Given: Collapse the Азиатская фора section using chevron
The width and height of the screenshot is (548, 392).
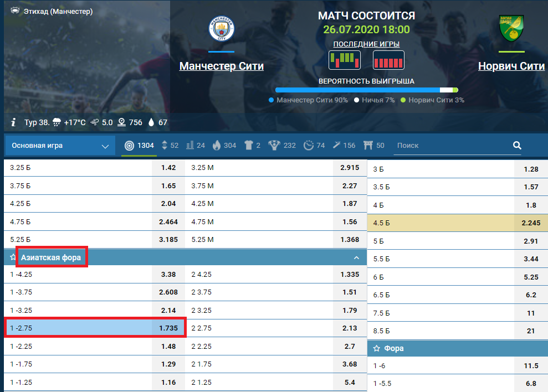Looking at the screenshot, I should coord(356,257).
